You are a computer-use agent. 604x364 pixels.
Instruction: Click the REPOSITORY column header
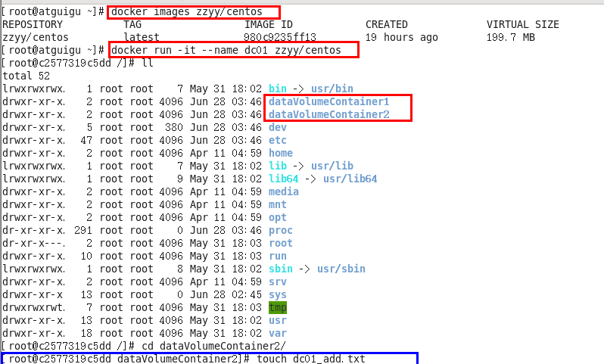coord(33,25)
